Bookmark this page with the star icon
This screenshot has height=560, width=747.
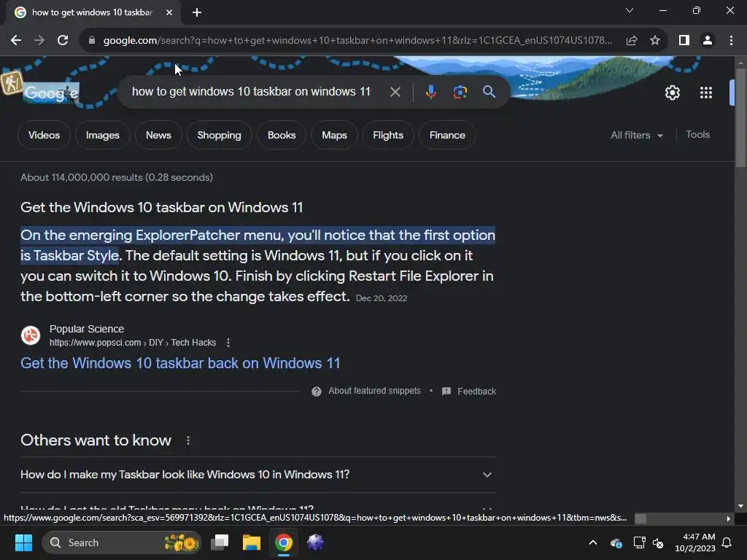tap(655, 41)
